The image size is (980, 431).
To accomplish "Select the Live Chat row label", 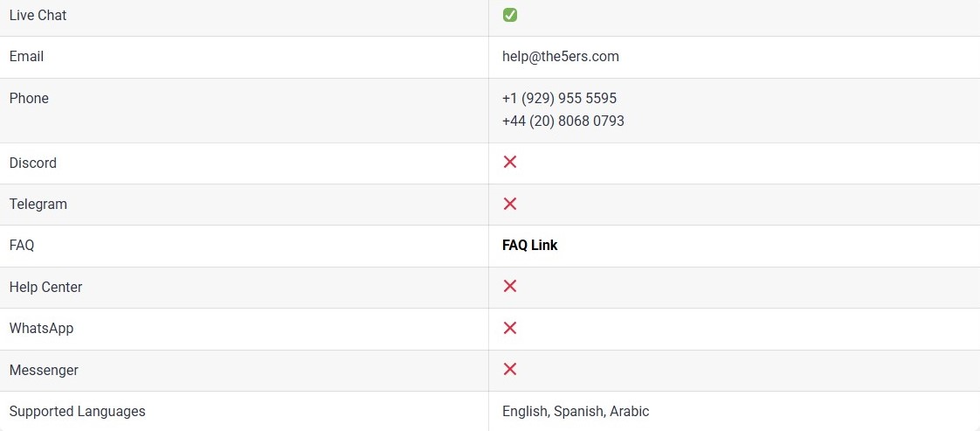I will [x=38, y=15].
